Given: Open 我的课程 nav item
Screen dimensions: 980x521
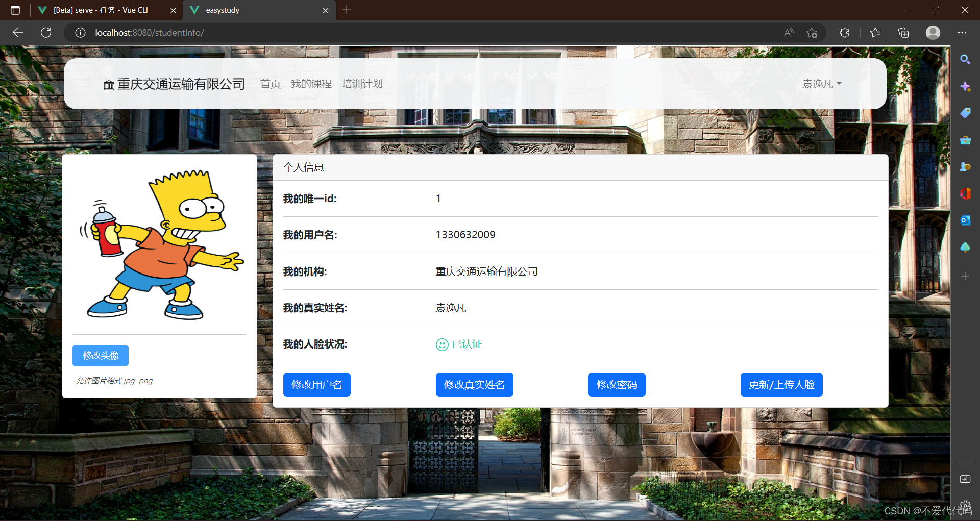Looking at the screenshot, I should (311, 84).
